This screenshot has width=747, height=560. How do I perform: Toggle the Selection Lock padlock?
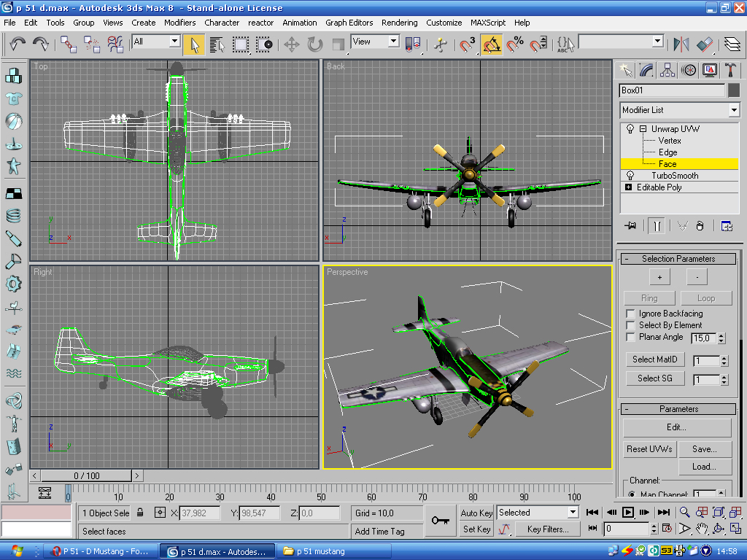click(140, 513)
